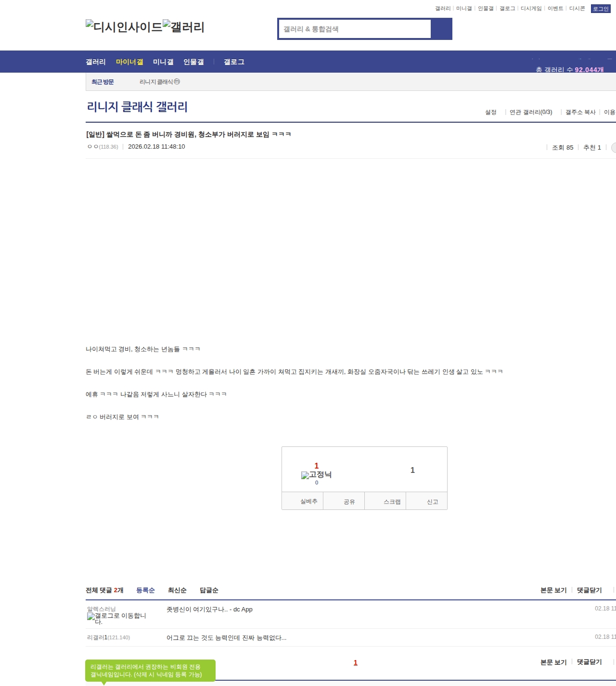
Task: Go to comment page 1
Action: [x=356, y=663]
